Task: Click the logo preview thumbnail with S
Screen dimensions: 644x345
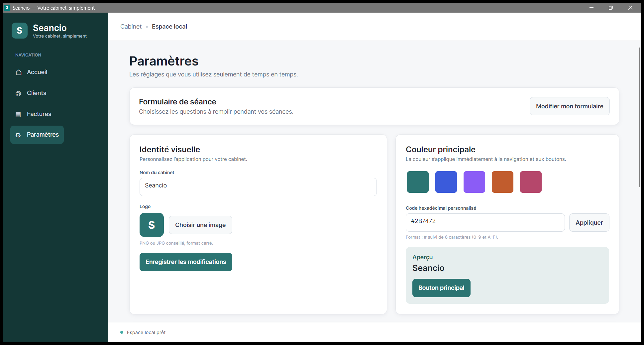Action: click(x=152, y=225)
